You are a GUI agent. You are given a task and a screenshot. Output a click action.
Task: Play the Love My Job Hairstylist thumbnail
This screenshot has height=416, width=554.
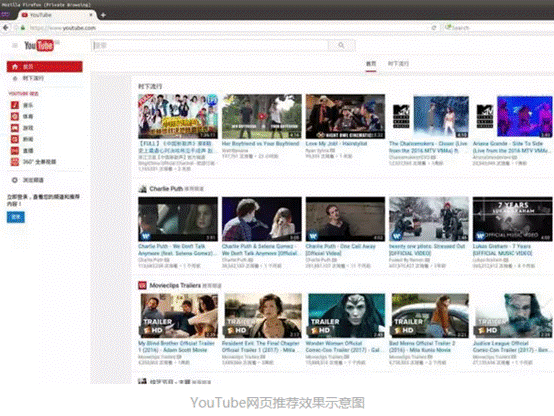pyautogui.click(x=345, y=116)
